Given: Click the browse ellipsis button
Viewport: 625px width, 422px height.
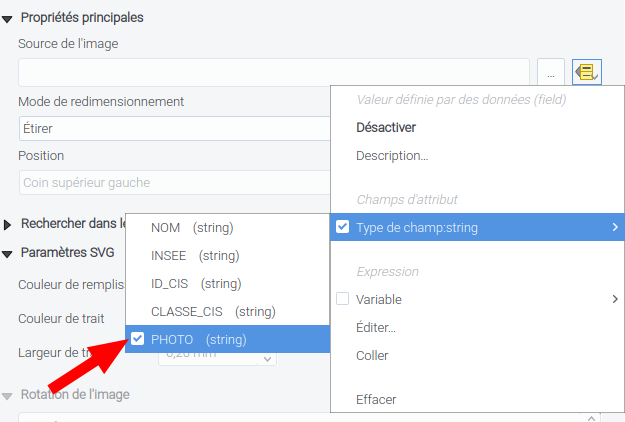Looking at the screenshot, I should coord(550,73).
